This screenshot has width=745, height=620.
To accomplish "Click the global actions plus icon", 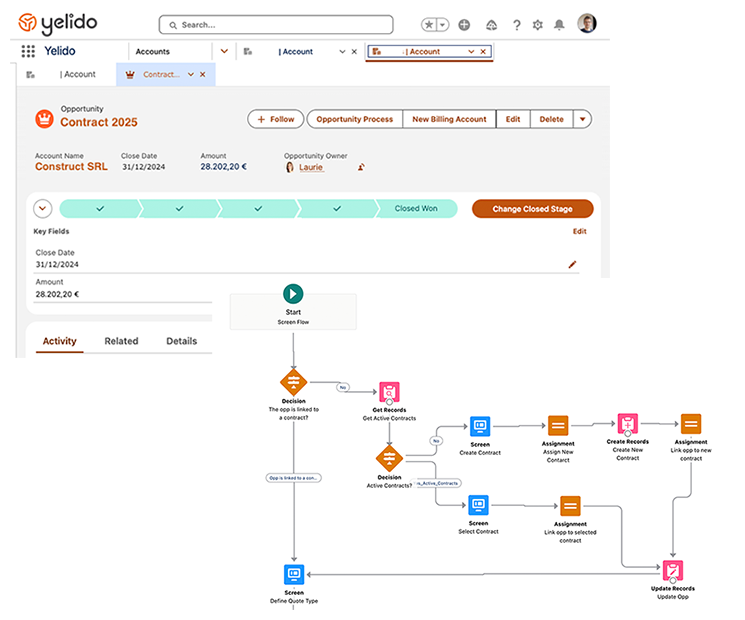I will (x=464, y=25).
